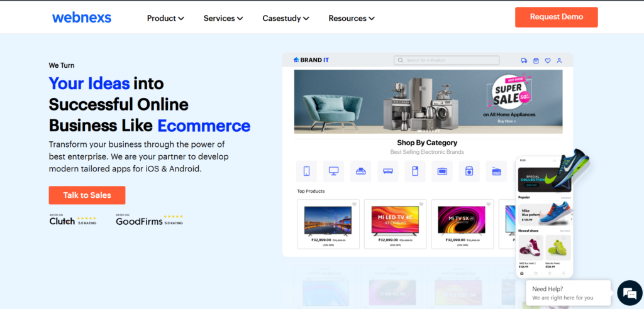644x309 pixels.
Task: Select the desktop monitor category icon
Action: [x=333, y=171]
